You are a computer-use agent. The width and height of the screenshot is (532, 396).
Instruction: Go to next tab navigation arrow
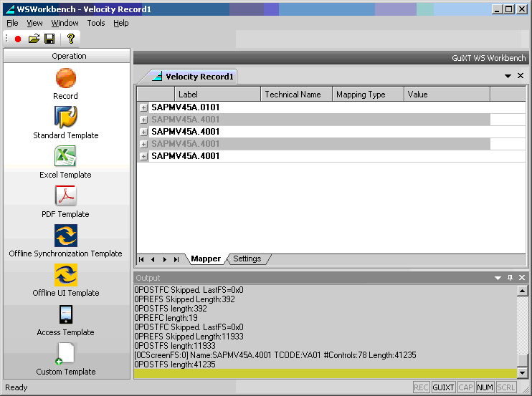165,259
